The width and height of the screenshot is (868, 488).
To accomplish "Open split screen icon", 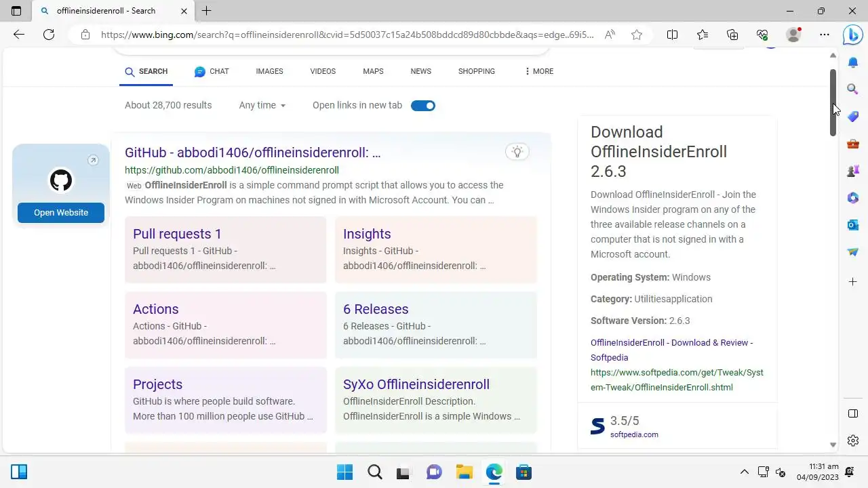I will (672, 35).
